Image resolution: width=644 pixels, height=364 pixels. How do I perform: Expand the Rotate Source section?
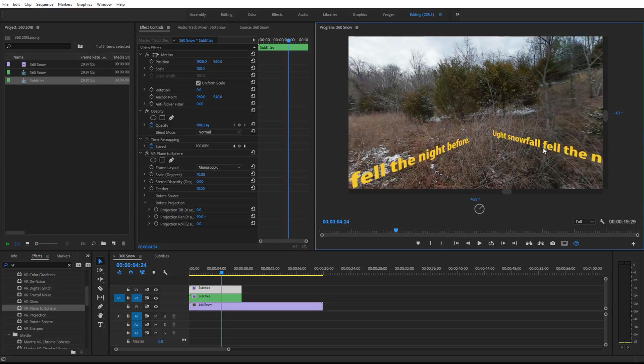[x=145, y=195]
